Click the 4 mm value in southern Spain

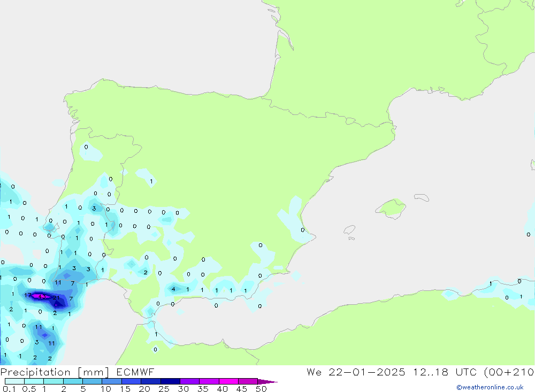pyautogui.click(x=173, y=289)
